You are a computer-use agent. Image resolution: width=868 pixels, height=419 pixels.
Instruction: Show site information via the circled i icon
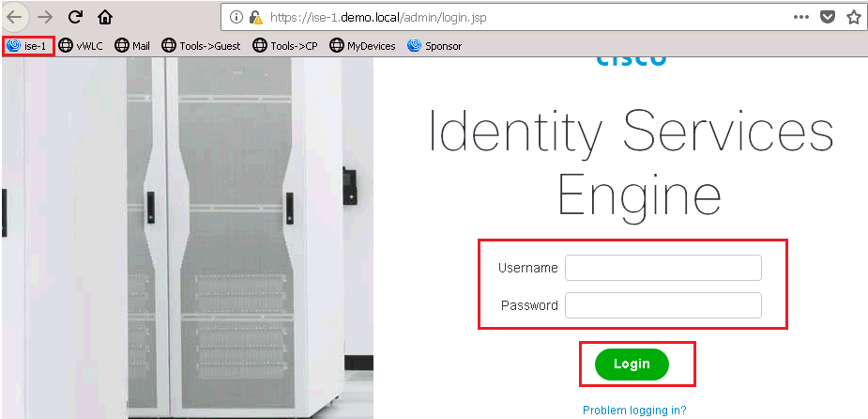pos(236,17)
